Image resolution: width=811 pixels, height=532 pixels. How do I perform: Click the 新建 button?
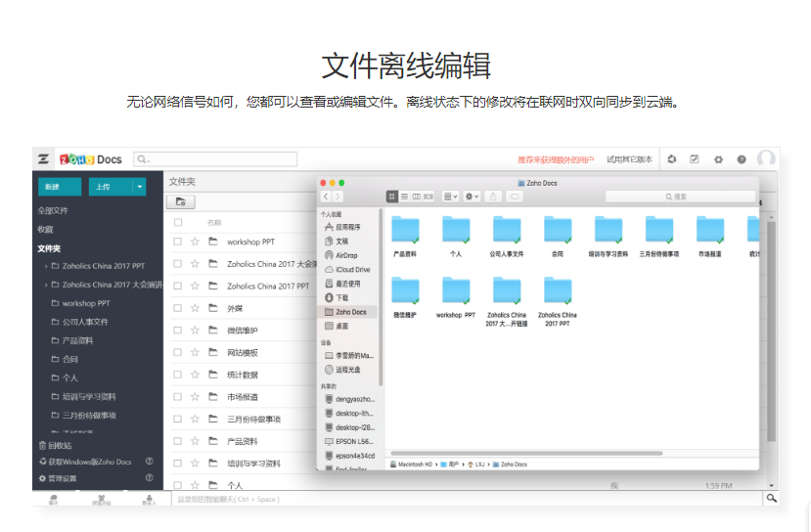[60, 187]
